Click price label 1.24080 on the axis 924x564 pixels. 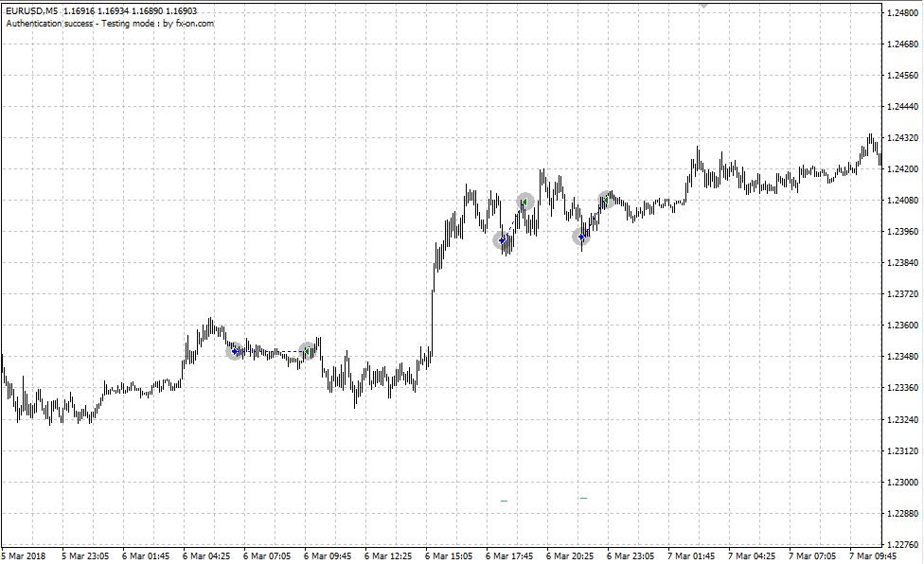coord(902,201)
